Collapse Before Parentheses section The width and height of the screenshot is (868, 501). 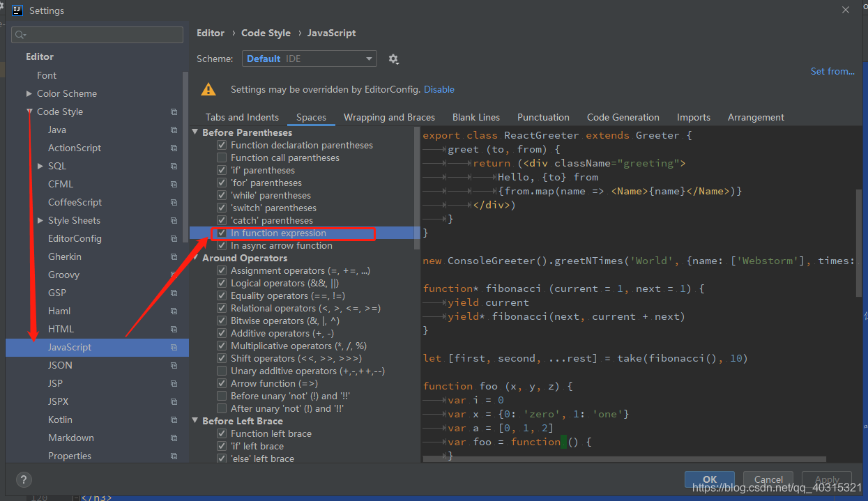click(195, 132)
